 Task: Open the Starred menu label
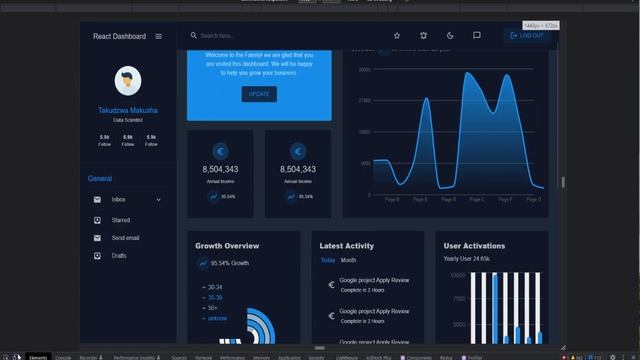[121, 220]
